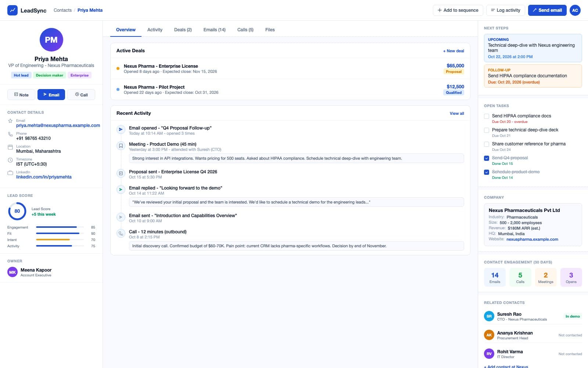Open the Emails (14) tab
The height and width of the screenshot is (368, 588).
pyautogui.click(x=215, y=30)
